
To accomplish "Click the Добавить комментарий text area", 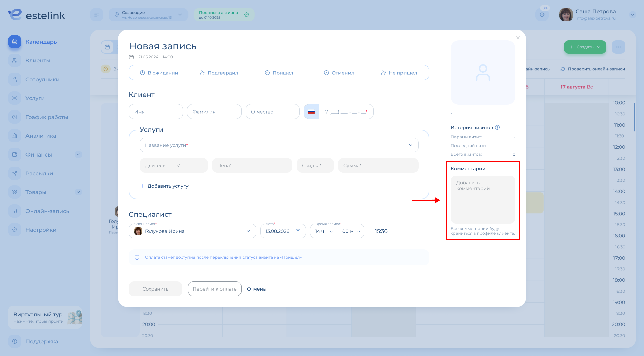I will click(x=483, y=199).
